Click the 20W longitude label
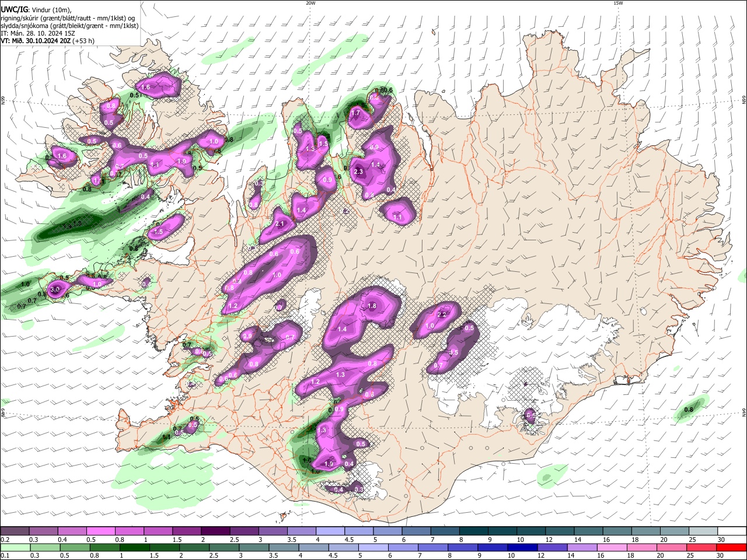 coord(310,3)
